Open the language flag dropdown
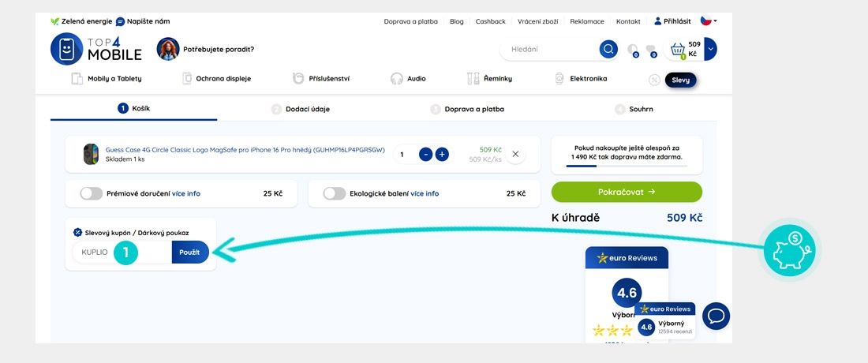This screenshot has width=868, height=363. point(709,21)
